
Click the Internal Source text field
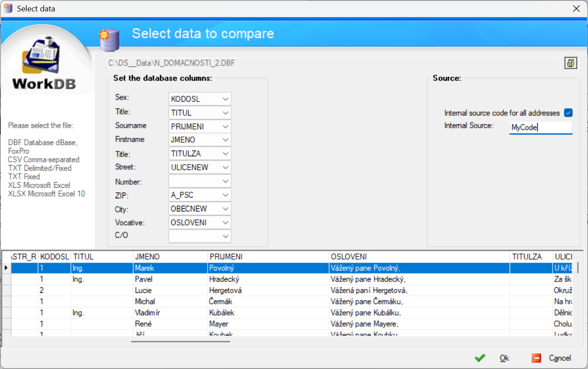click(540, 128)
